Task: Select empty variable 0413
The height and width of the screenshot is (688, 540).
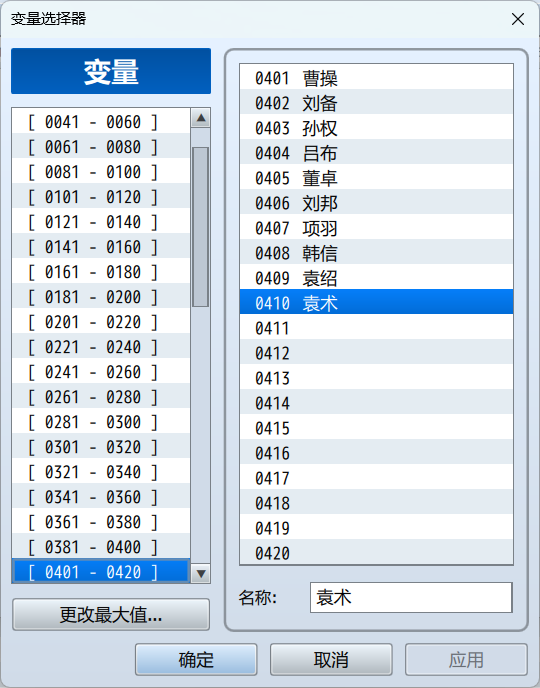Action: click(376, 378)
